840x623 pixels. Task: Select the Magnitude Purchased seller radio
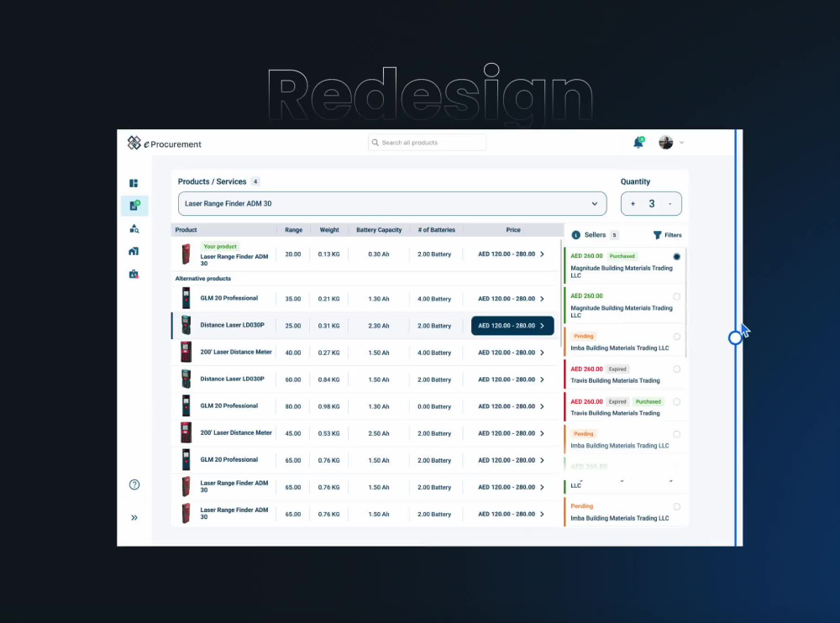coord(676,257)
